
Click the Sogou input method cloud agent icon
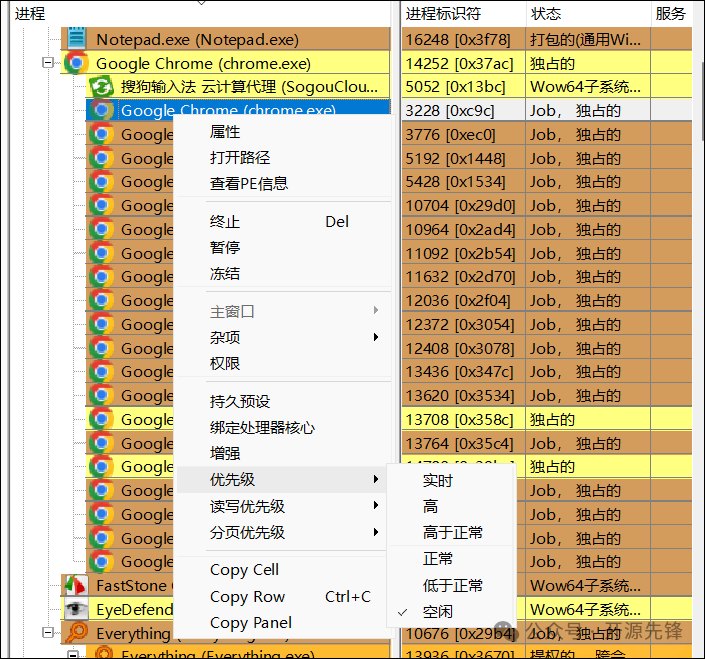(100, 87)
